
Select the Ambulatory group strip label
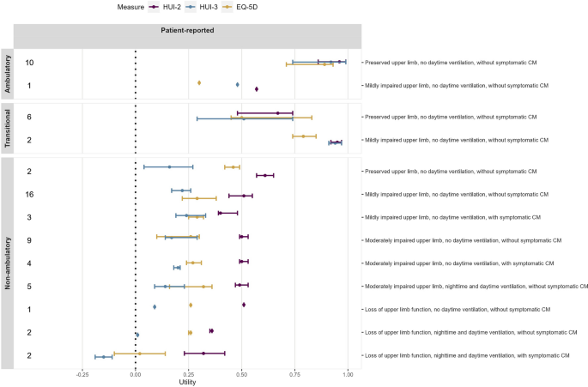[x=6, y=74]
